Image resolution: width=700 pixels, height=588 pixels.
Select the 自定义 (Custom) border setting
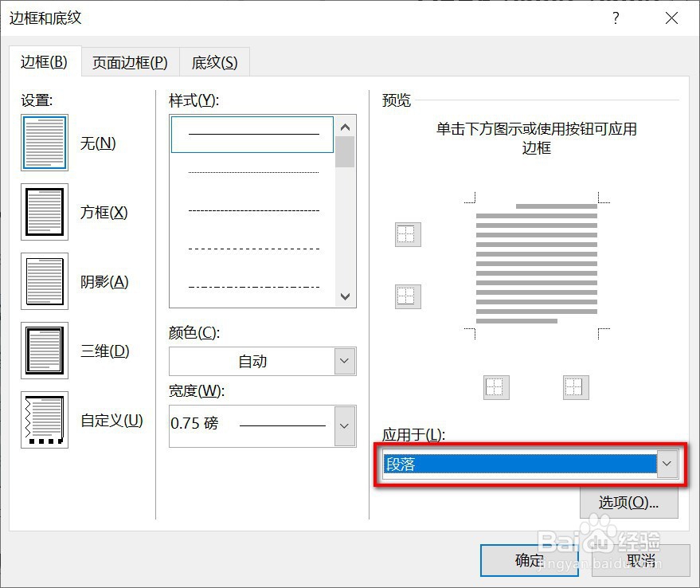[x=45, y=420]
